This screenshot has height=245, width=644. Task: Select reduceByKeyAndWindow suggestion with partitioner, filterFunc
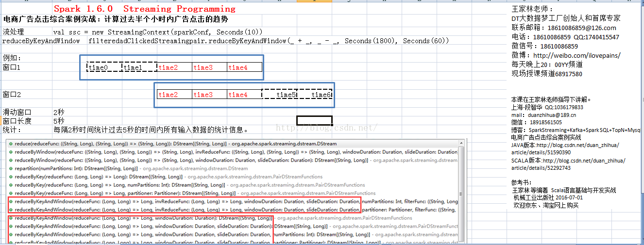pyautogui.click(x=234, y=210)
